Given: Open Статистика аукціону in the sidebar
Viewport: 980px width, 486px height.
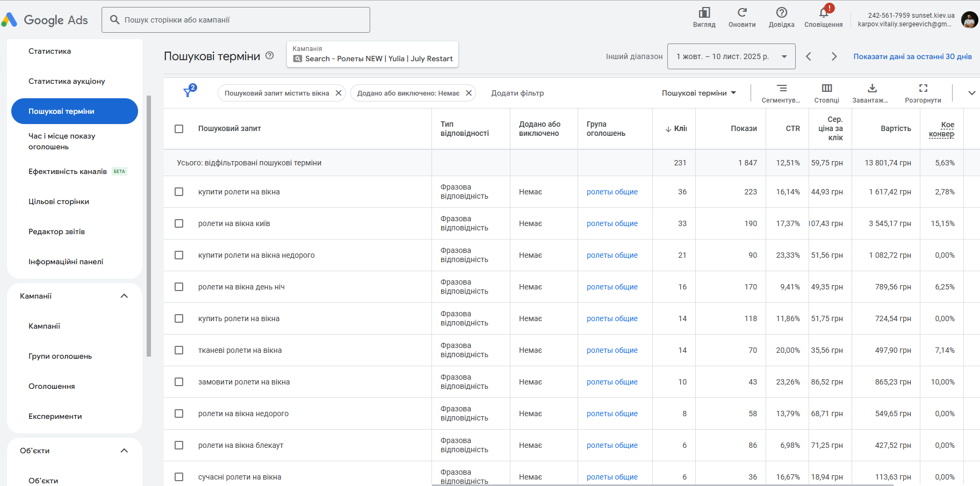Looking at the screenshot, I should [67, 81].
